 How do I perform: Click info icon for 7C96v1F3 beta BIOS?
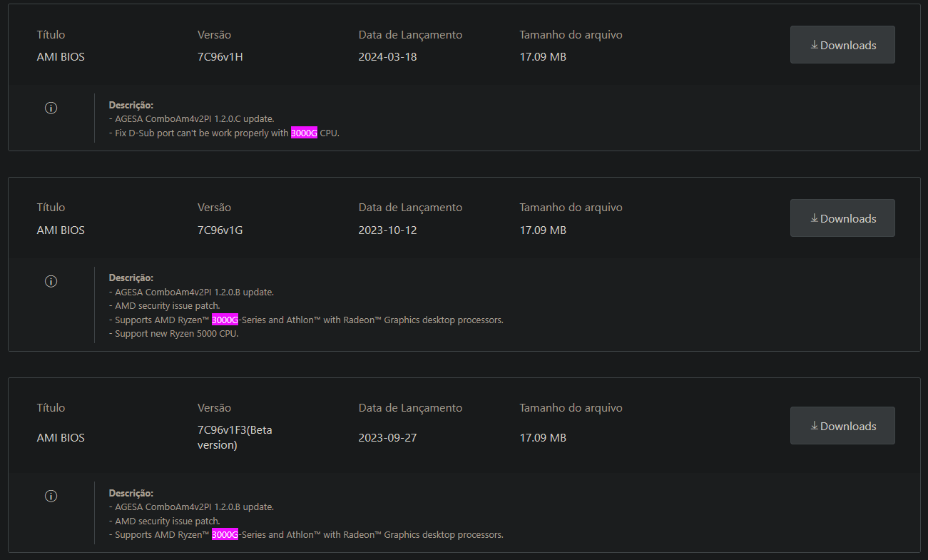point(51,496)
